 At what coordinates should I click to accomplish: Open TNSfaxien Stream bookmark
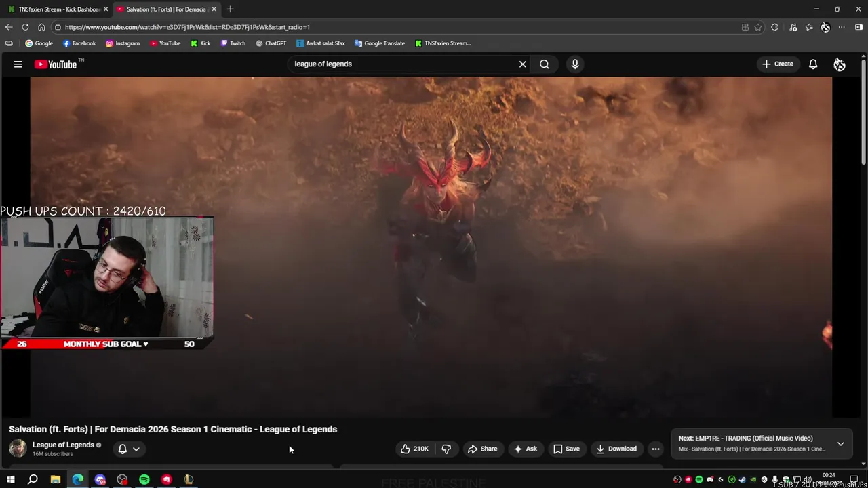tap(443, 43)
